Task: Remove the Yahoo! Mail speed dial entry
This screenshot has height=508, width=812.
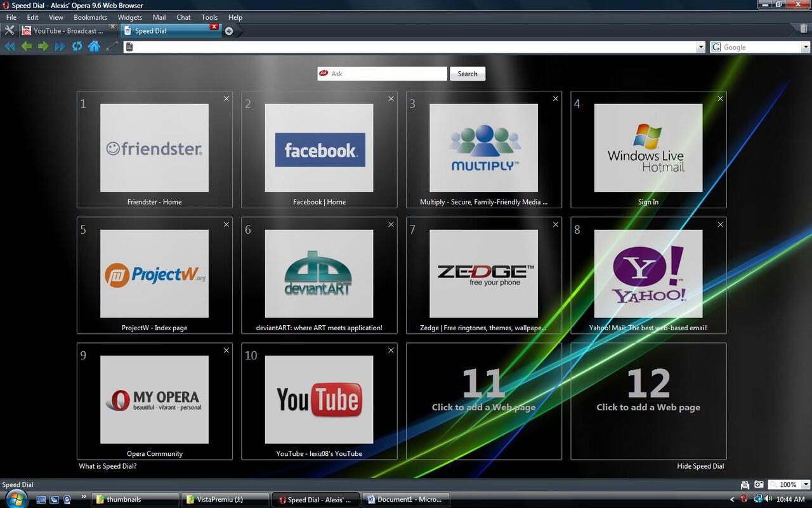Action: click(720, 224)
